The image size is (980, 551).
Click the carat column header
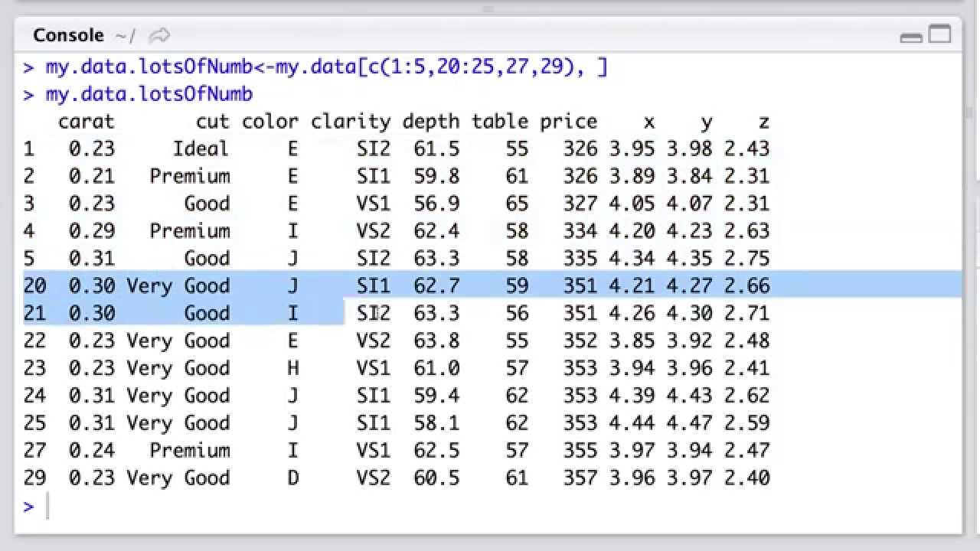86,121
